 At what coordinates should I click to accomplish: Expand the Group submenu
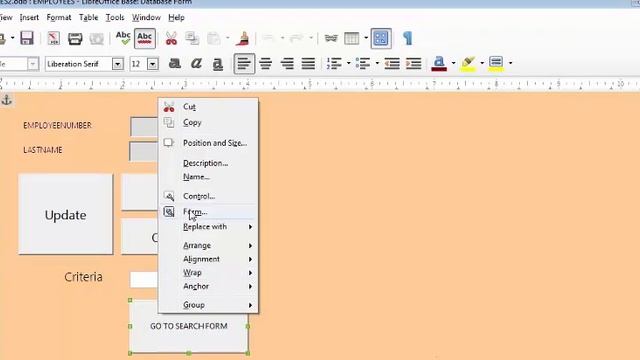(x=208, y=305)
